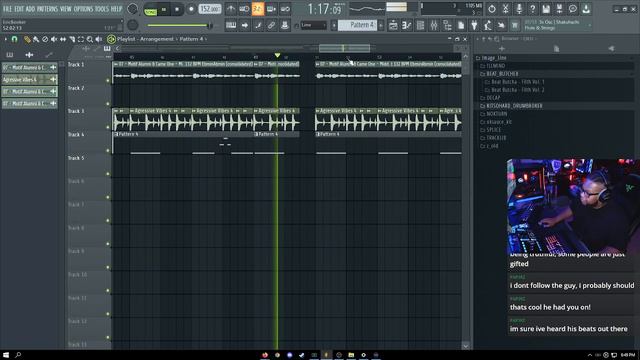Select the paint brush tool in Playlist

(x=36, y=39)
